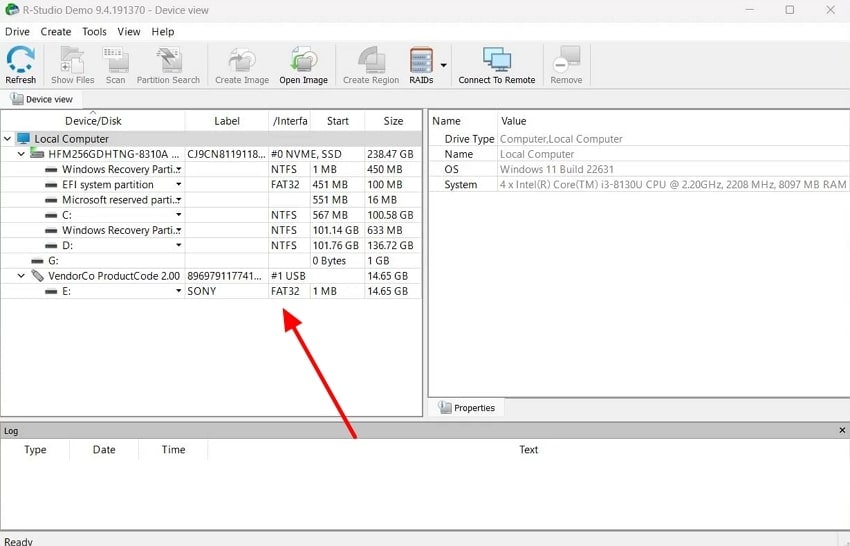Open the Drive menu
This screenshot has width=850, height=546.
17,31
